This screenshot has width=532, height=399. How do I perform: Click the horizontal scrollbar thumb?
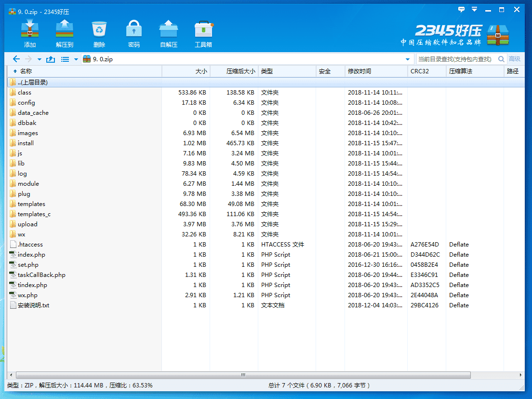(243, 375)
